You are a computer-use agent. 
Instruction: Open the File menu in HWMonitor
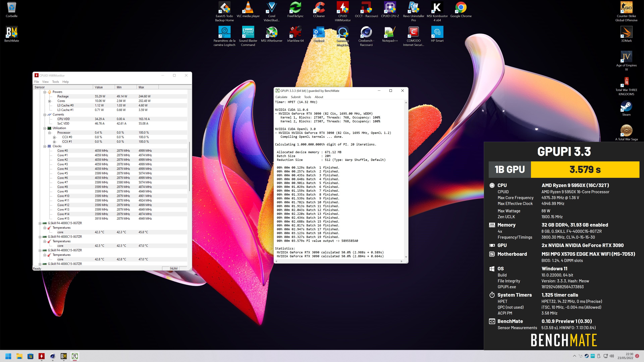[37, 82]
